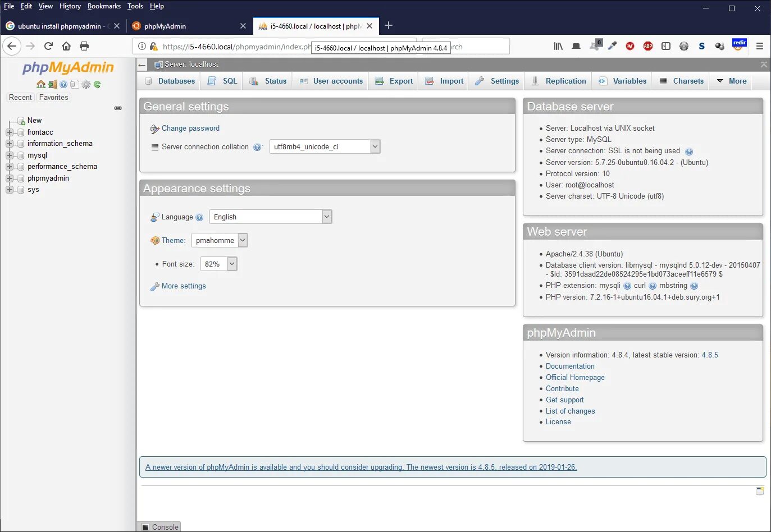Expand the information_schema database node
Screen dimensions: 771x532
click(10, 144)
